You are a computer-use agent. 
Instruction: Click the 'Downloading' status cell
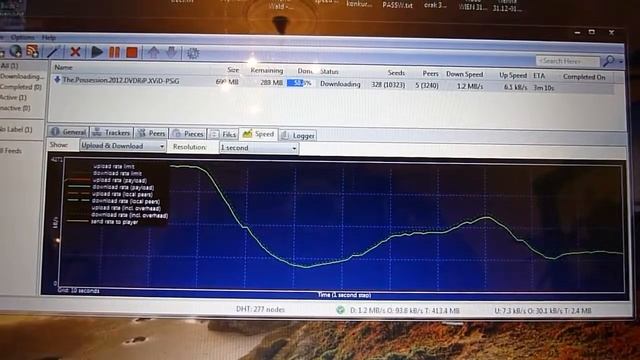click(x=340, y=84)
